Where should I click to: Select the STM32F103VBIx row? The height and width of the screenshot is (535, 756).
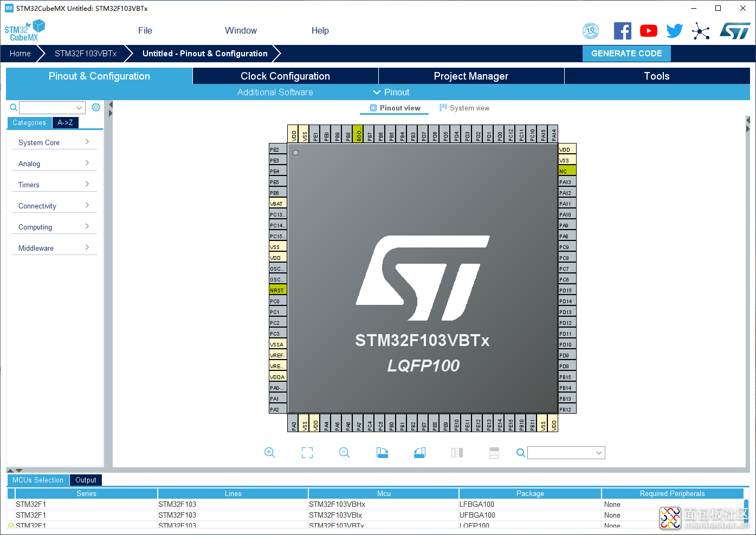point(376,515)
